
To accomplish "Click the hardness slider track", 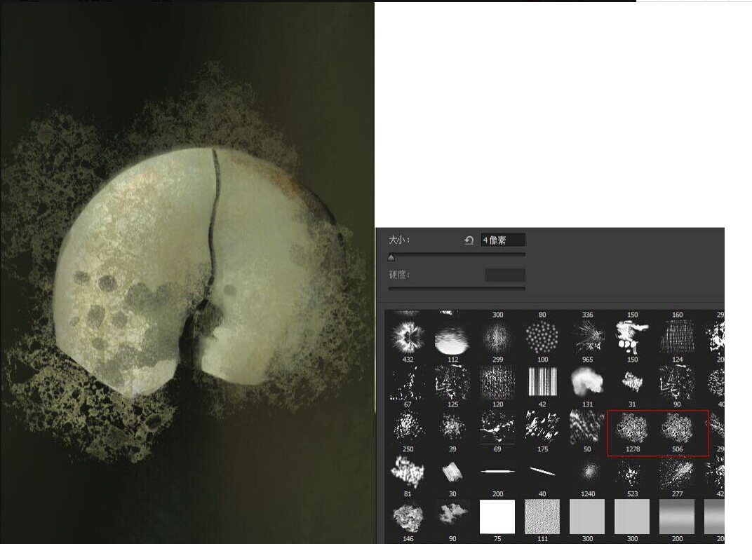I will (457, 288).
